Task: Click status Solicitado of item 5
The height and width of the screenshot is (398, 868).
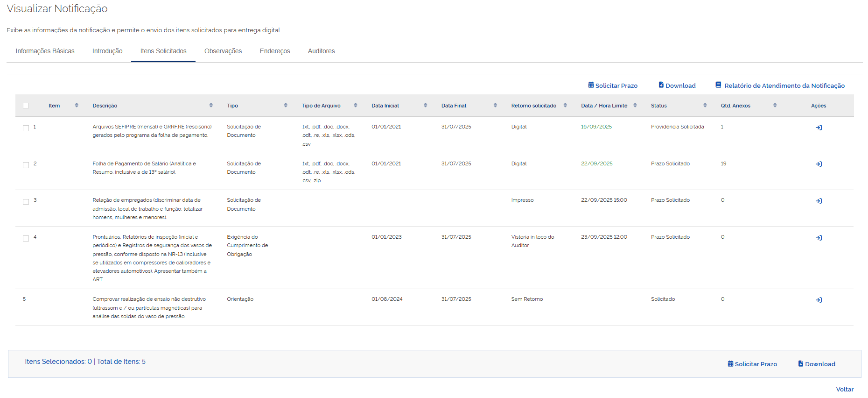Action: (663, 299)
